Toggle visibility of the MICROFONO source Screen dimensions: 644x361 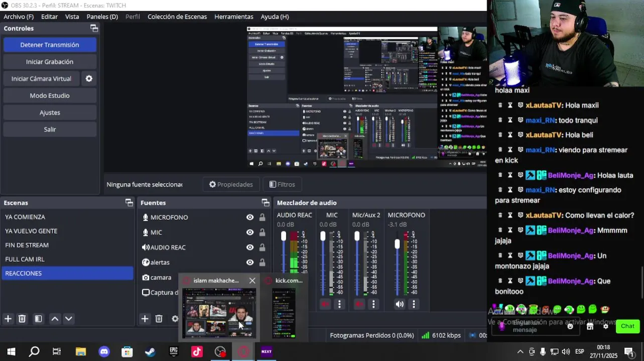250,217
